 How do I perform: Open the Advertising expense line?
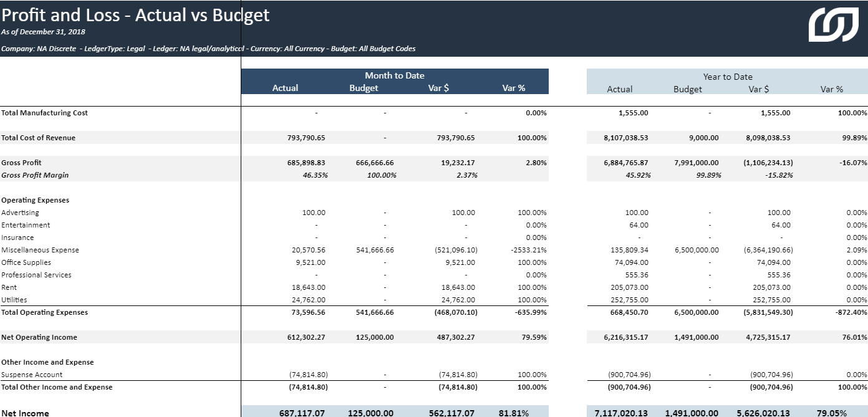pyautogui.click(x=20, y=213)
